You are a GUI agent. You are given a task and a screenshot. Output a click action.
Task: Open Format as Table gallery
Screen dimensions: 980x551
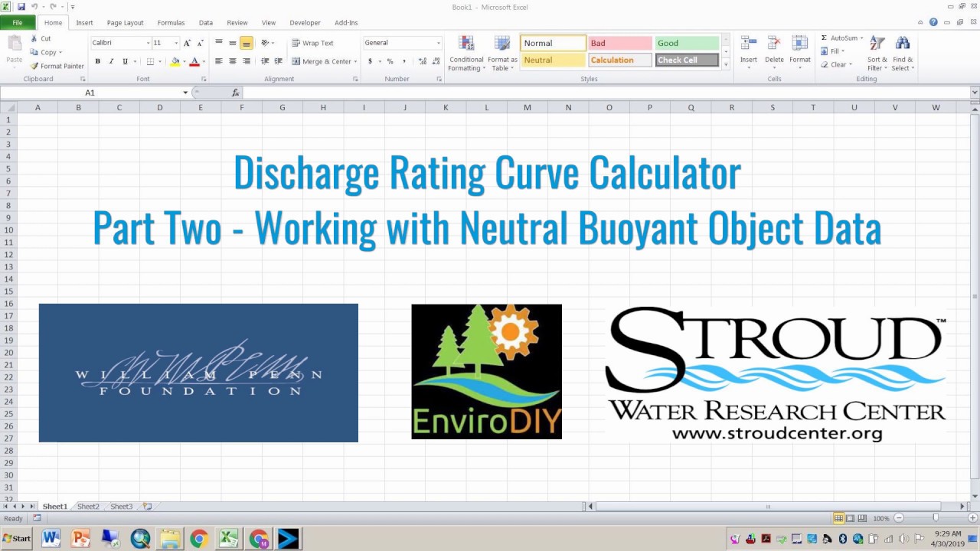pyautogui.click(x=502, y=54)
